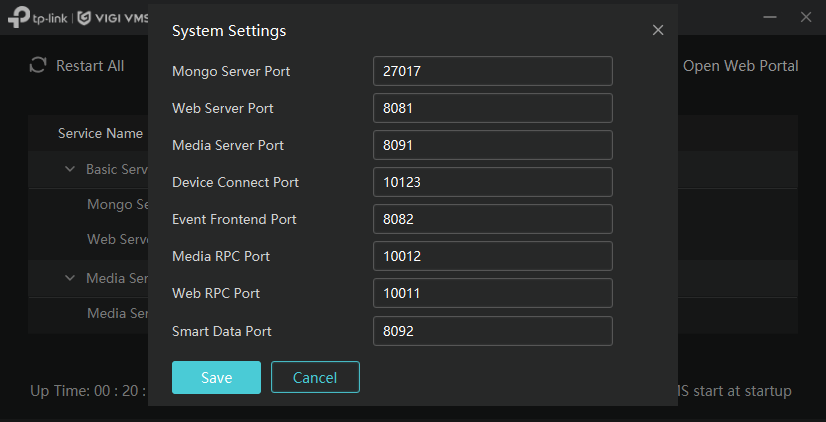
Task: Click the Media Server Port label
Action: click(228, 145)
